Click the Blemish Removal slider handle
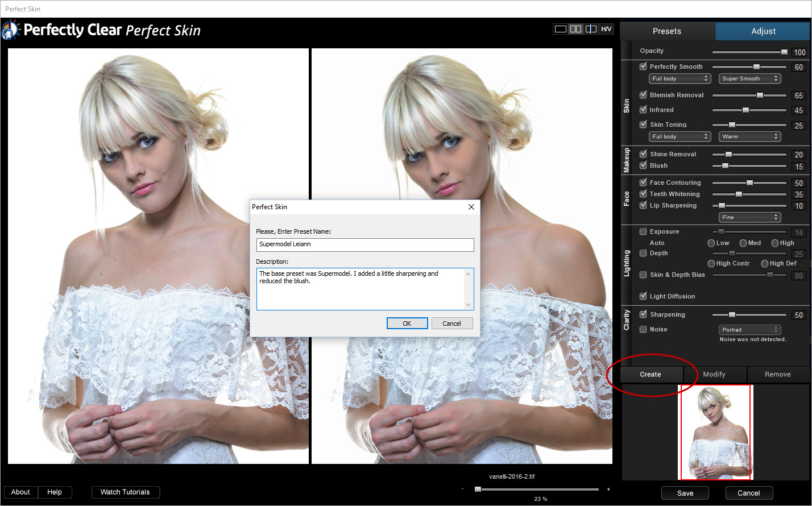Image resolution: width=812 pixels, height=506 pixels. [x=760, y=95]
